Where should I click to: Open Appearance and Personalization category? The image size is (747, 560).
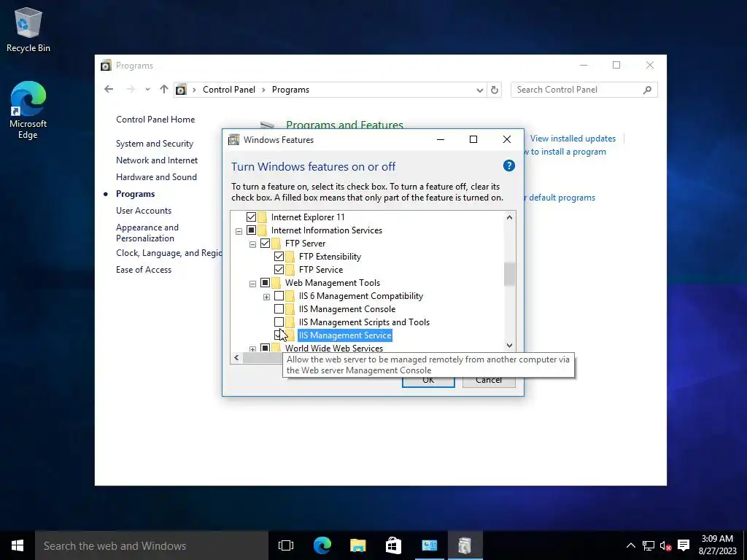tap(147, 233)
